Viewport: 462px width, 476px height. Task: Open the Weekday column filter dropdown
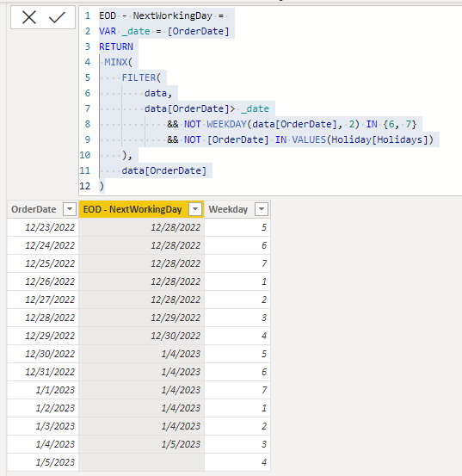(262, 209)
